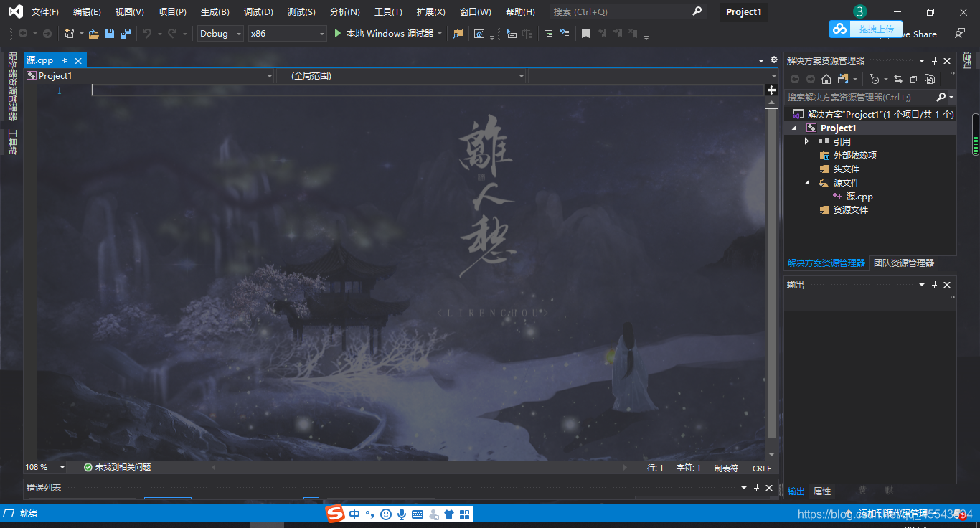Click the Show All Files icon
The image size is (980, 528).
point(930,79)
